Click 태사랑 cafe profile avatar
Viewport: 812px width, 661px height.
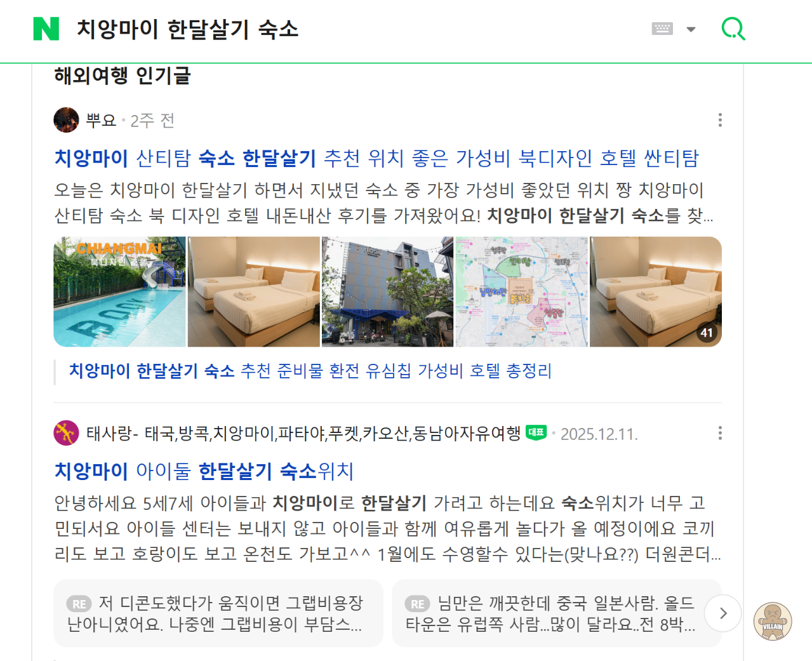click(x=66, y=433)
